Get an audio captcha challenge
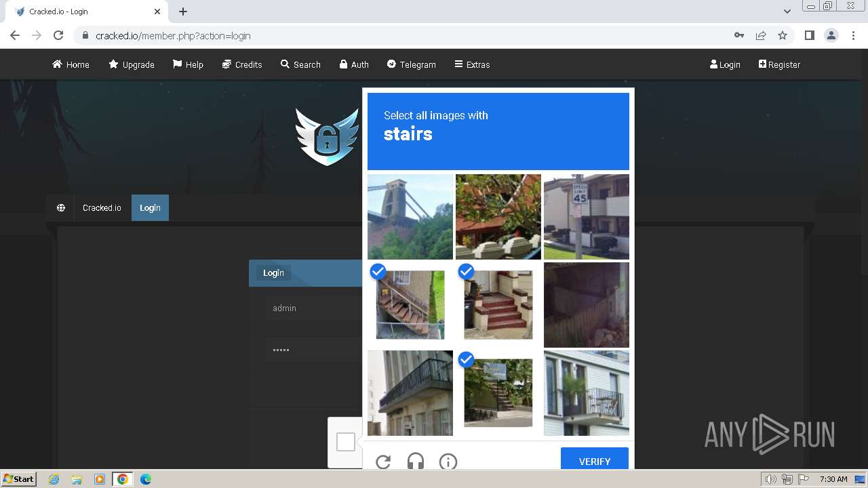 (416, 462)
